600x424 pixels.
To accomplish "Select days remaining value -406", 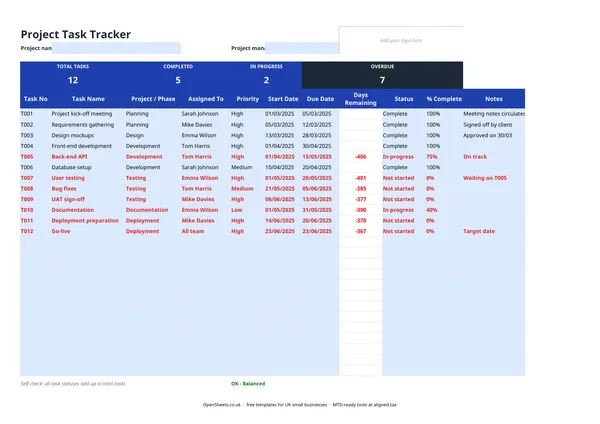I will point(360,157).
